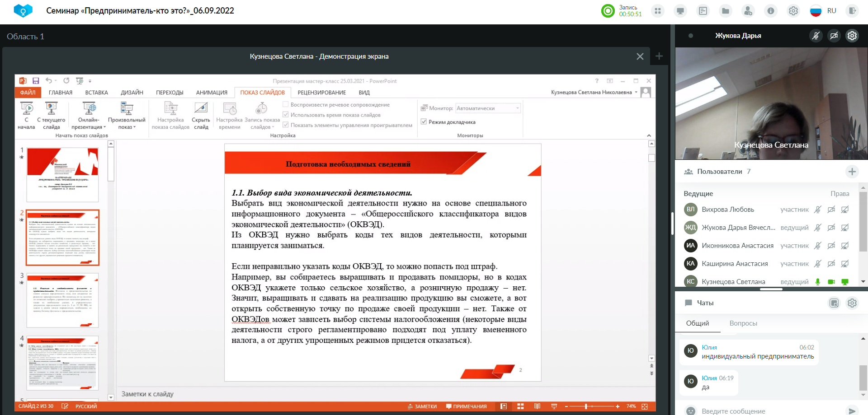Click the screen sharing monitor icon in header
The image size is (868, 415).
click(680, 11)
